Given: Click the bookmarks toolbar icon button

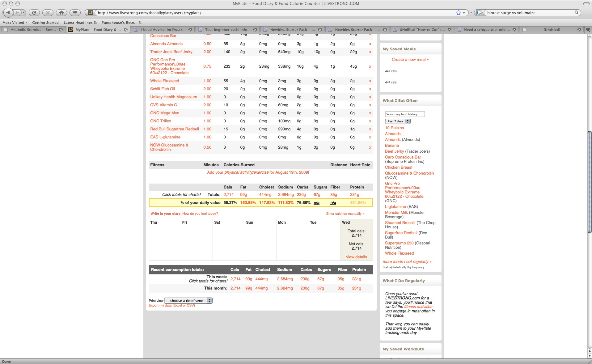Looking at the screenshot, I should point(75,13).
